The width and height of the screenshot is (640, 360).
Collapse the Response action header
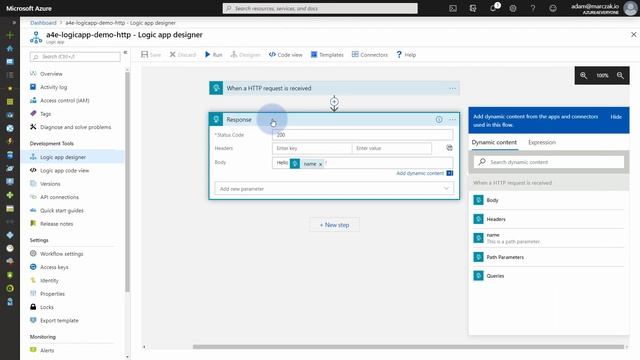(x=334, y=120)
